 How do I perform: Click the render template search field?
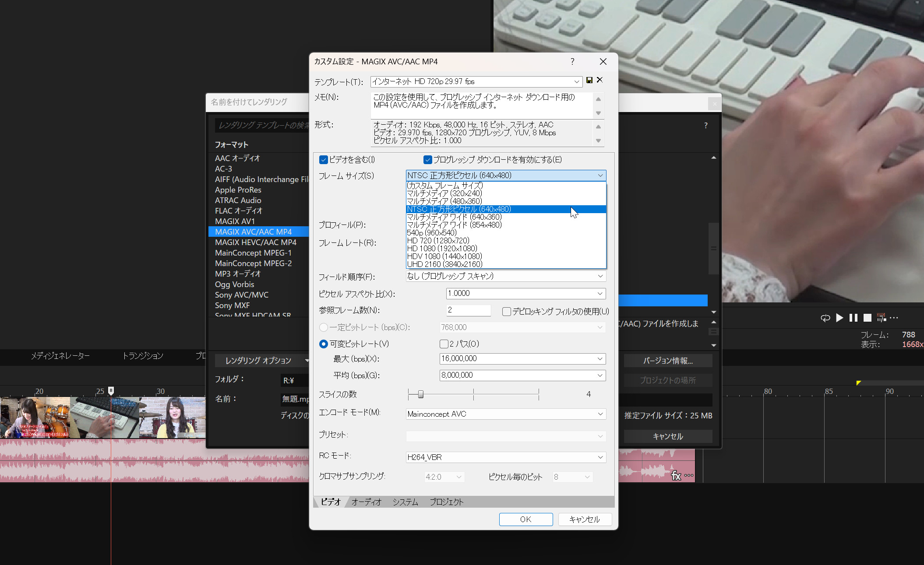click(x=262, y=126)
